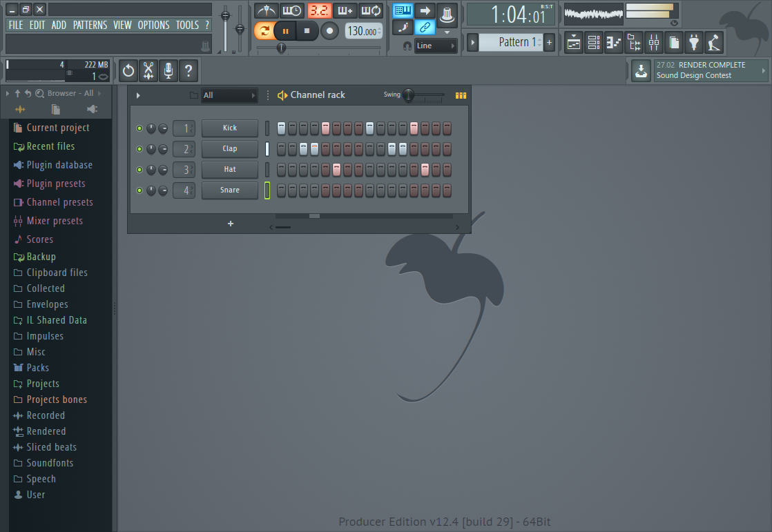The height and width of the screenshot is (532, 772).
Task: Click the Browser view icon in the shortcut bar
Action: pos(633,42)
